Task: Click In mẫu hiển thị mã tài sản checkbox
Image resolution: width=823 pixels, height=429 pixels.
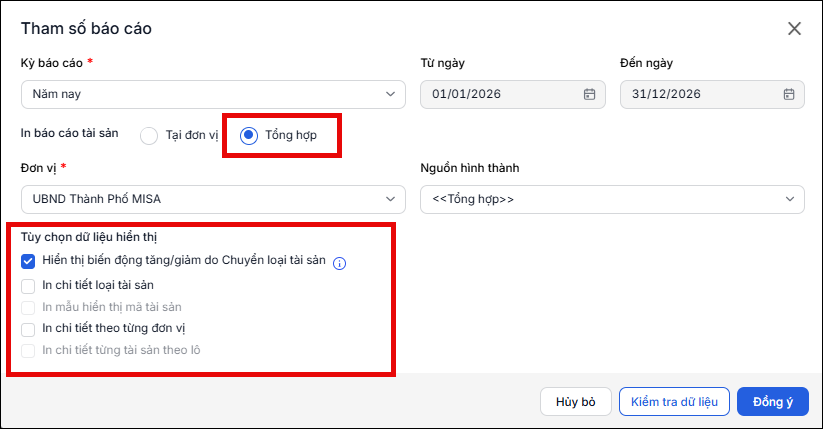Action: tap(28, 308)
